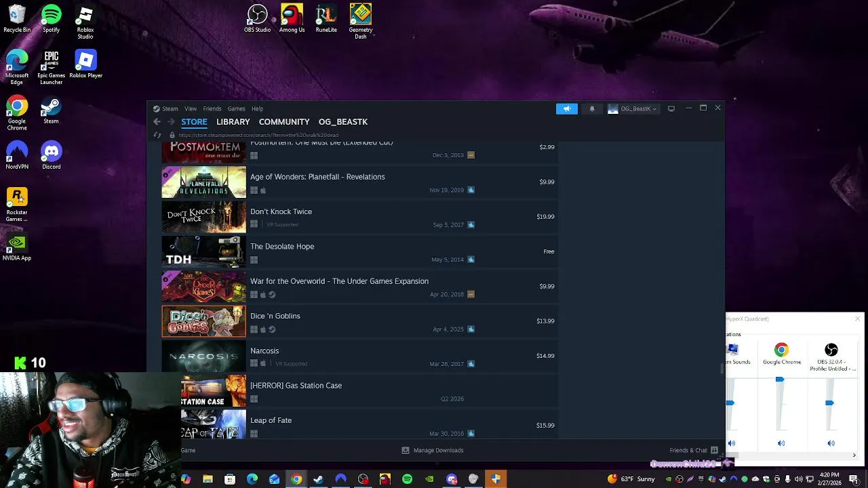Open the Friends menu in Steam
Screen dimensions: 868x488
(x=212, y=108)
